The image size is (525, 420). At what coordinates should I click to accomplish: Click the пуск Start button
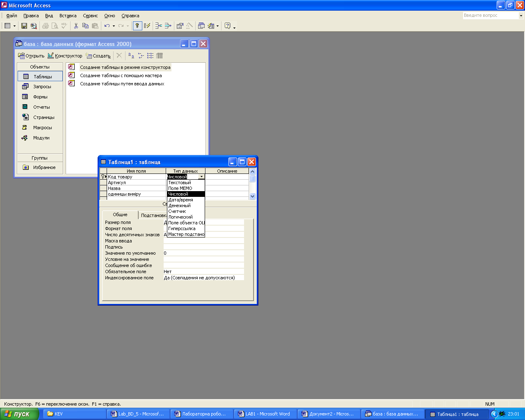(19, 414)
